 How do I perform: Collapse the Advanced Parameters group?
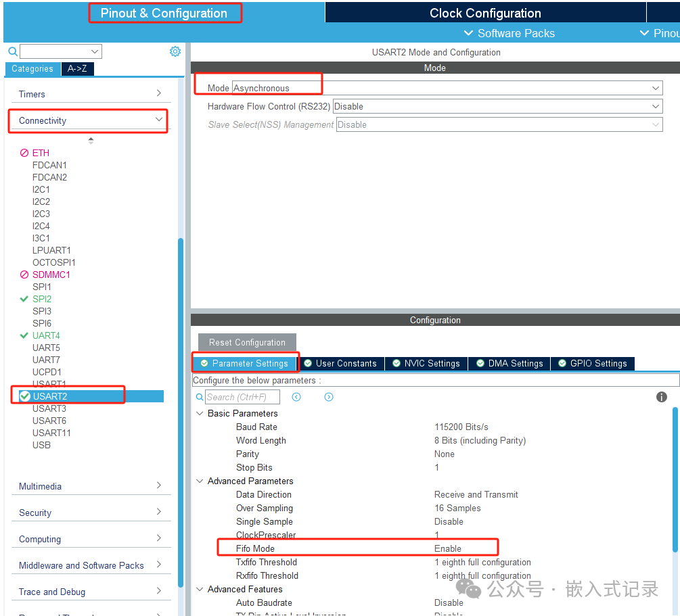[200, 481]
